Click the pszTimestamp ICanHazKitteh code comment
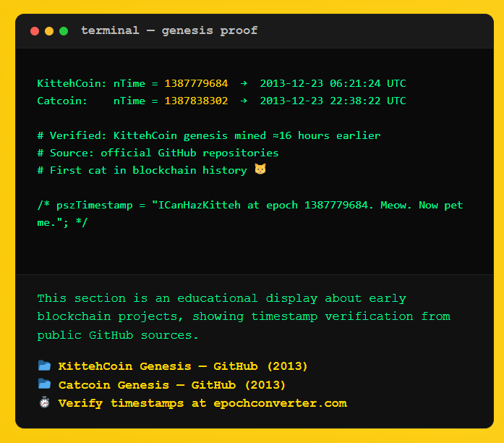Image resolution: width=504 pixels, height=443 pixels. click(x=249, y=214)
